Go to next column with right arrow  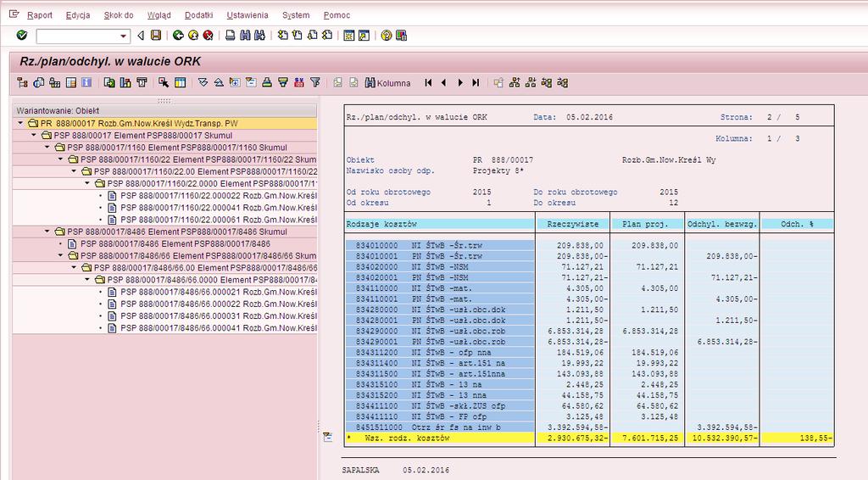[x=459, y=82]
